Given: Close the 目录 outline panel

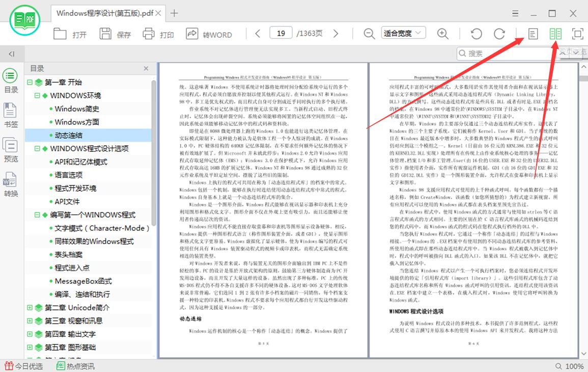Looking at the screenshot, I should point(146,68).
